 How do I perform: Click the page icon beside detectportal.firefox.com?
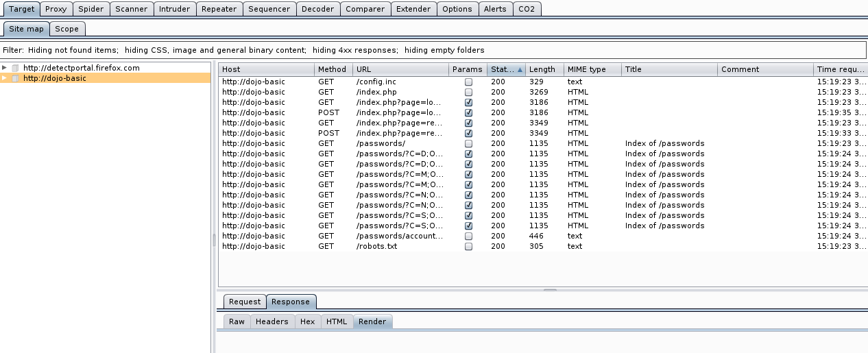pyautogui.click(x=15, y=68)
